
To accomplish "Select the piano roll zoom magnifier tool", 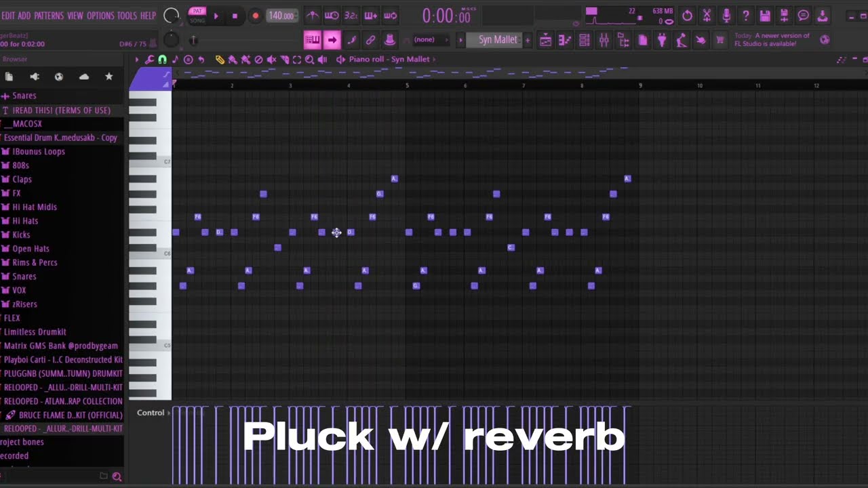I will (310, 60).
